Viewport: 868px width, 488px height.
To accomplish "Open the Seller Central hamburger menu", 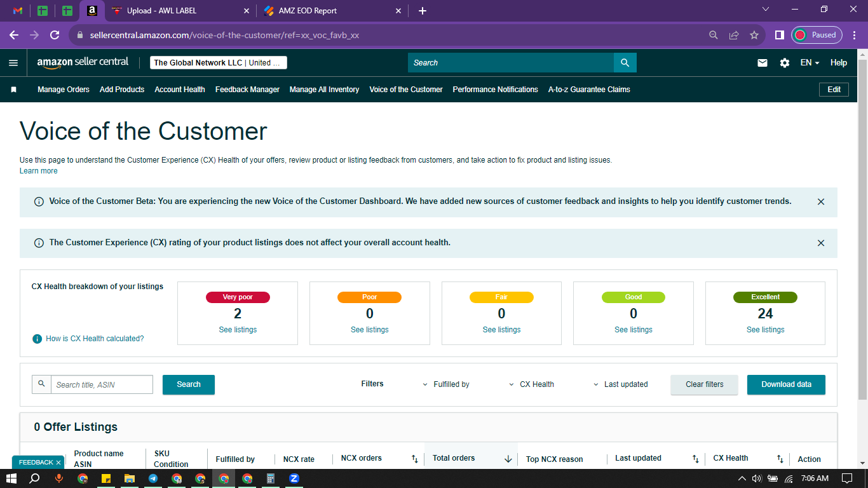I will (x=13, y=63).
